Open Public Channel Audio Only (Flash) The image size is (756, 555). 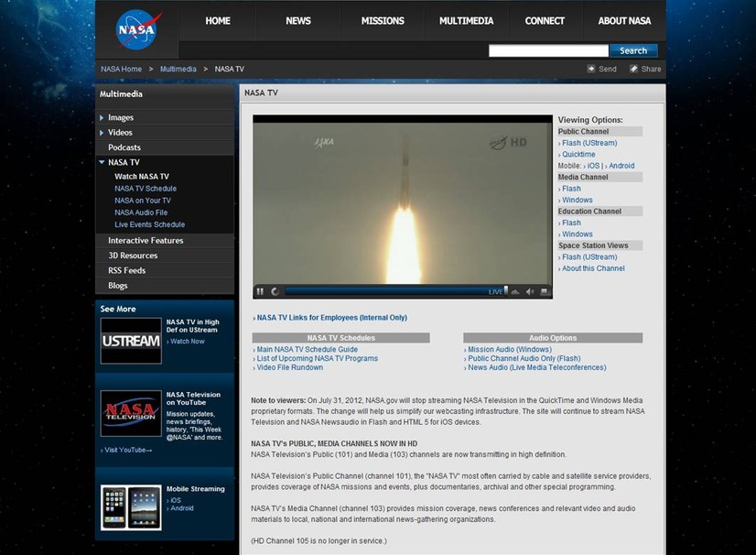(524, 359)
